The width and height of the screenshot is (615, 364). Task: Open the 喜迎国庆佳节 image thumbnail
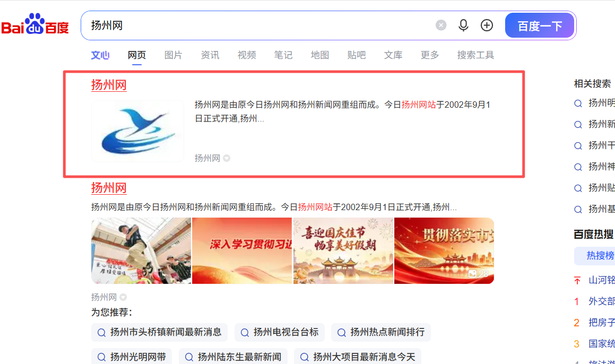[x=343, y=250]
